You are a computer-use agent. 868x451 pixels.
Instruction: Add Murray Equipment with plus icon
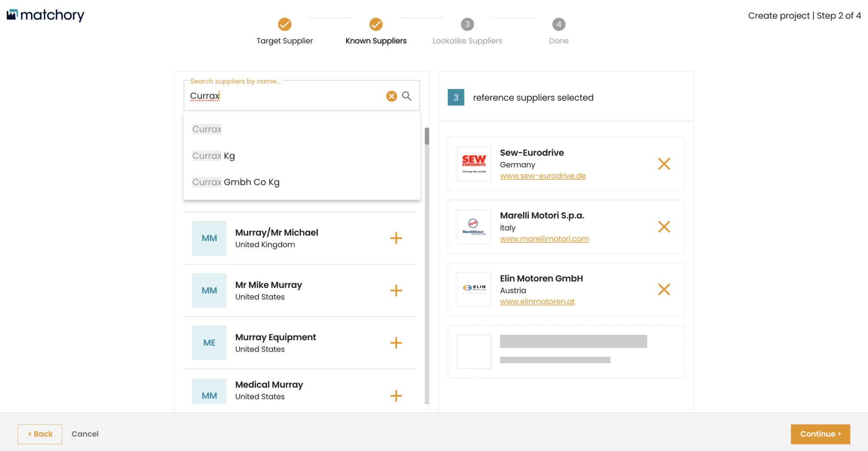396,343
